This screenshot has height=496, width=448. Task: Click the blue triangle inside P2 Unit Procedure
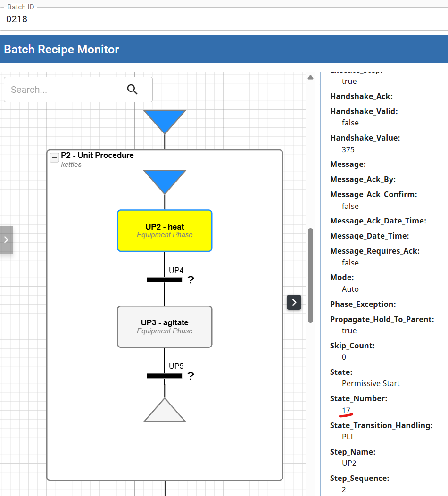(165, 180)
